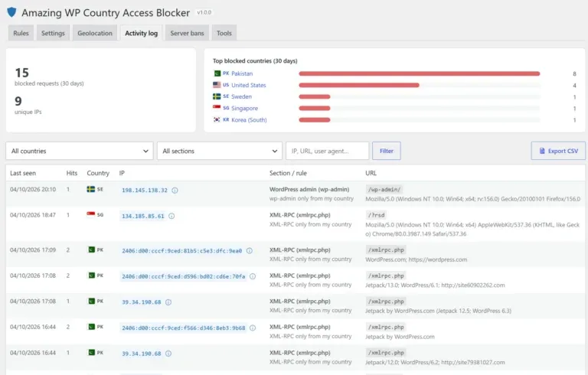Viewport: 588px width, 375px height.
Task: Open the Geolocation tab
Action: coord(95,33)
